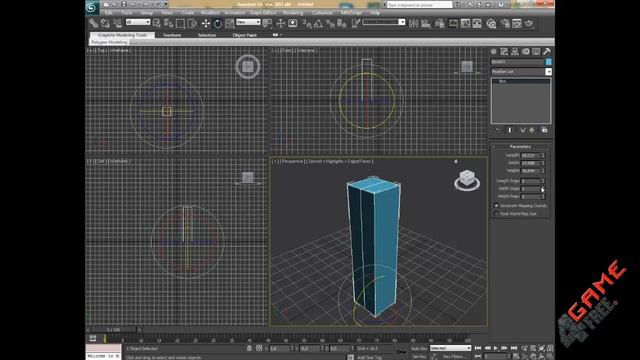The width and height of the screenshot is (640, 360).
Task: Enable Real-World Map Size checkbox
Action: (497, 213)
